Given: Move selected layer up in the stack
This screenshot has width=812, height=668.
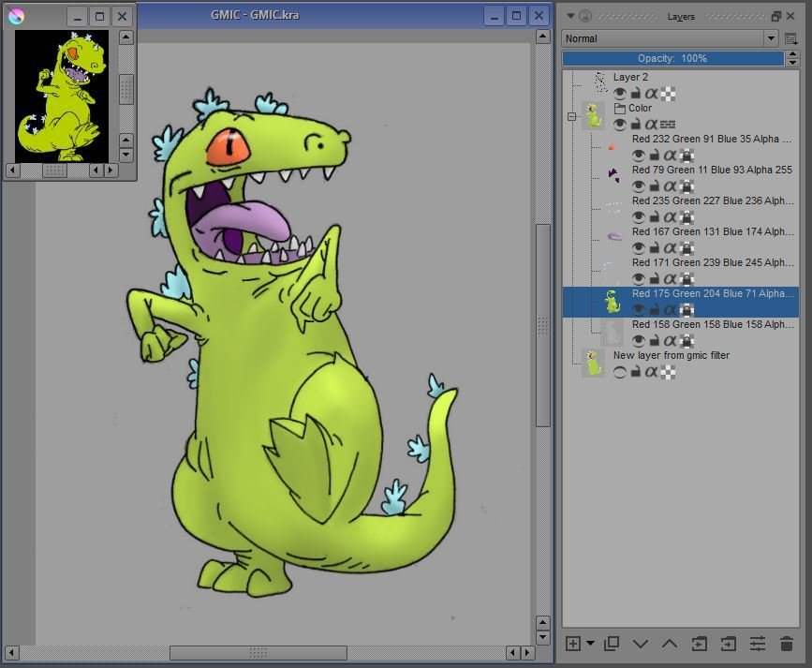Looking at the screenshot, I should pos(670,644).
